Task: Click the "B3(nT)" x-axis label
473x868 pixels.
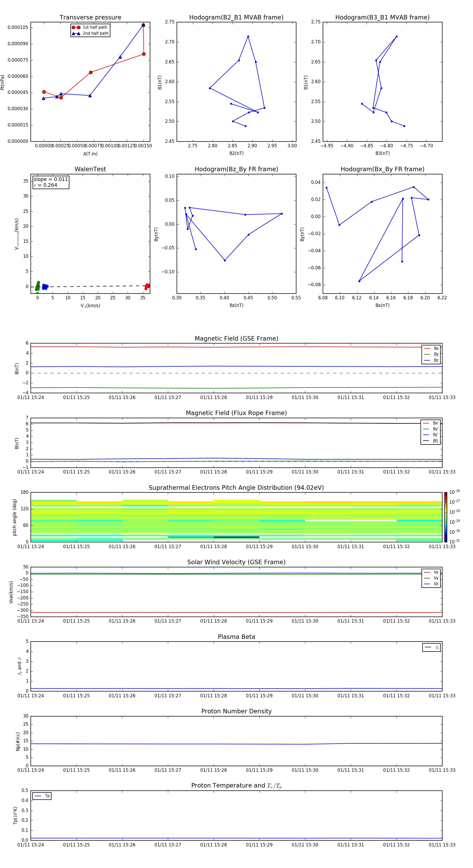Action: click(x=382, y=153)
